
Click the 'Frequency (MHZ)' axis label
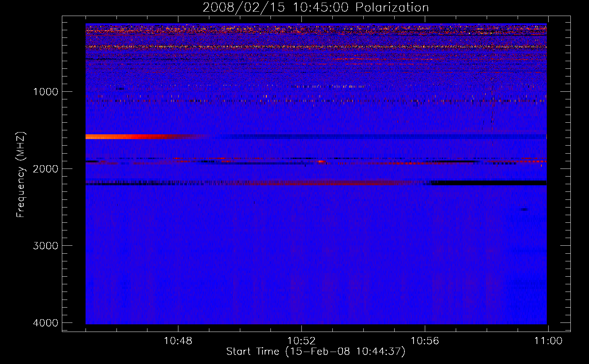[x=21, y=175]
